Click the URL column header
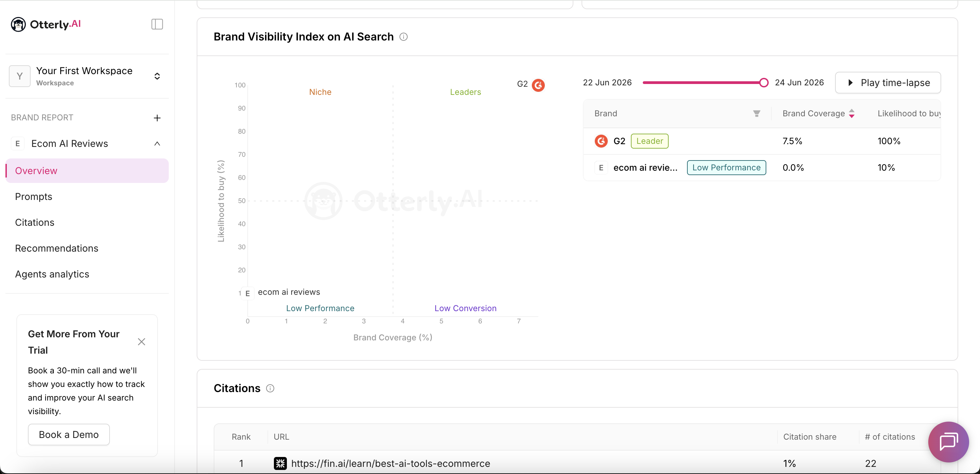Image resolution: width=980 pixels, height=474 pixels. tap(281, 437)
